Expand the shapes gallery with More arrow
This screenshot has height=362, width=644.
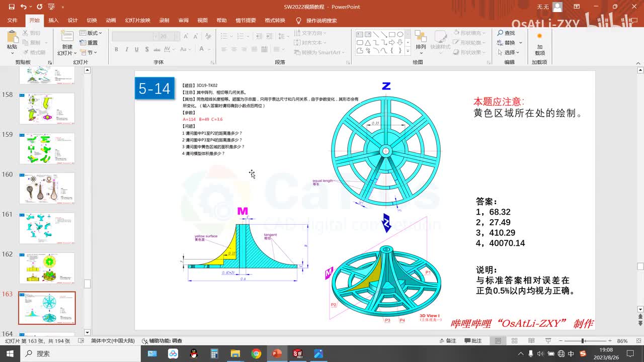[408, 51]
